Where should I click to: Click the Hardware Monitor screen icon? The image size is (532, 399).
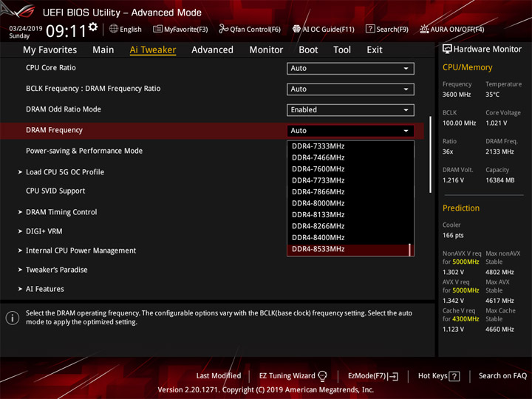(x=447, y=49)
